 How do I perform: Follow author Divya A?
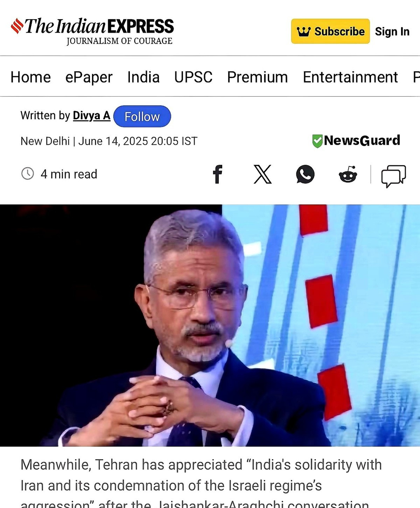(x=142, y=116)
